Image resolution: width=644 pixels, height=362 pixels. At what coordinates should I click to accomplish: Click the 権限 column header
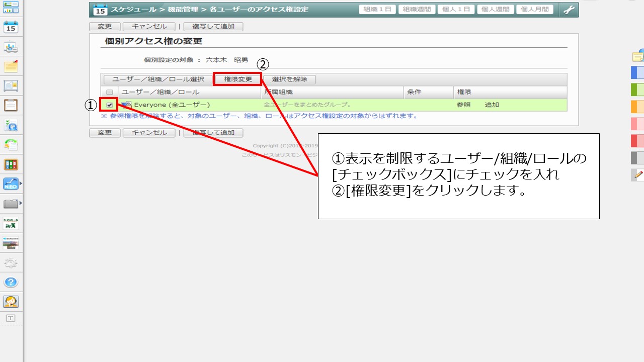click(463, 93)
